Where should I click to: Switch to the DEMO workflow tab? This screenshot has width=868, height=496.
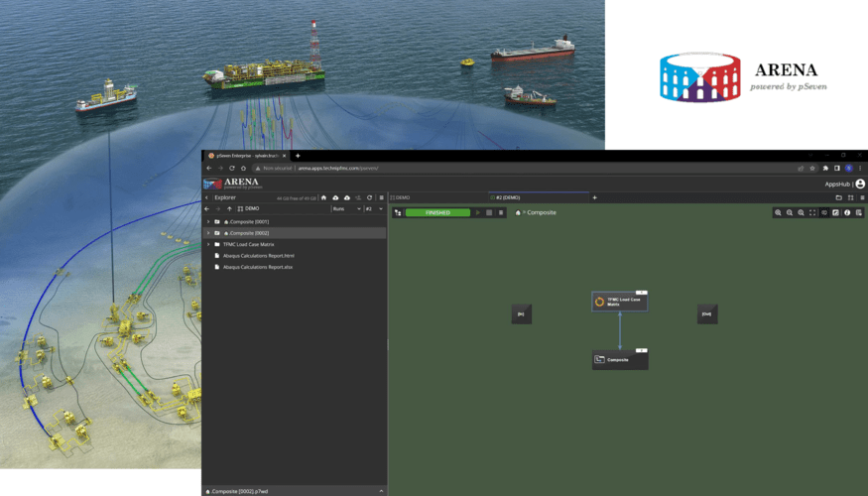pos(437,197)
